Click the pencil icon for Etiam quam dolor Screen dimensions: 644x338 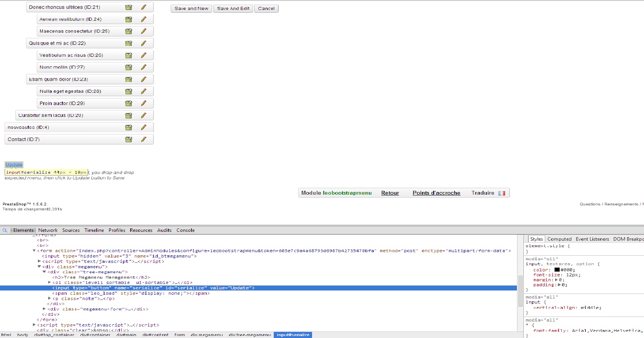(144, 79)
